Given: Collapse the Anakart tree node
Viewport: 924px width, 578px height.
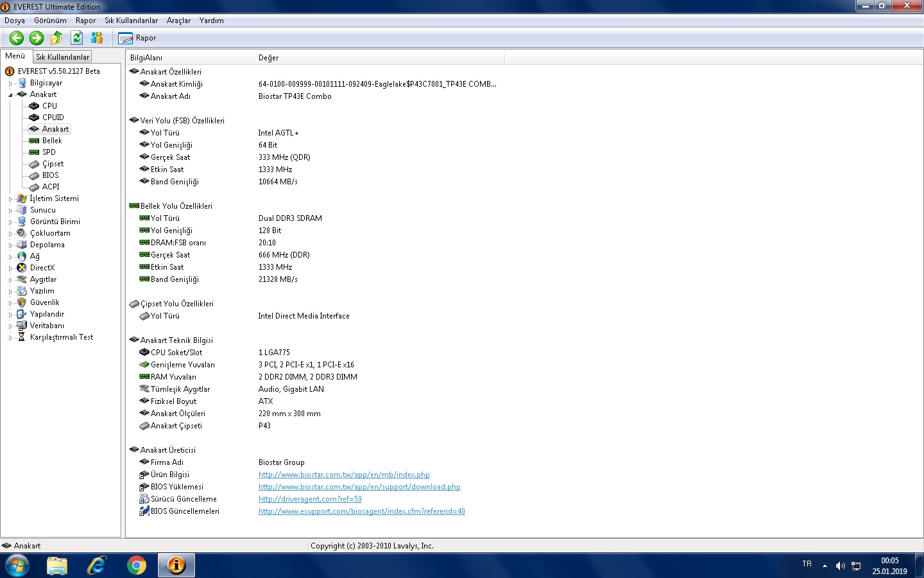Looking at the screenshot, I should [x=10, y=94].
